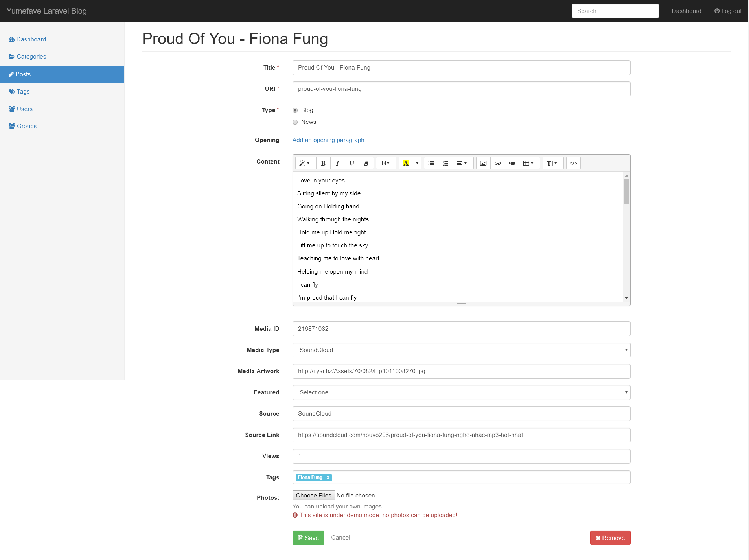Clear formatting with the eraser icon
The width and height of the screenshot is (749, 560).
coord(366,163)
